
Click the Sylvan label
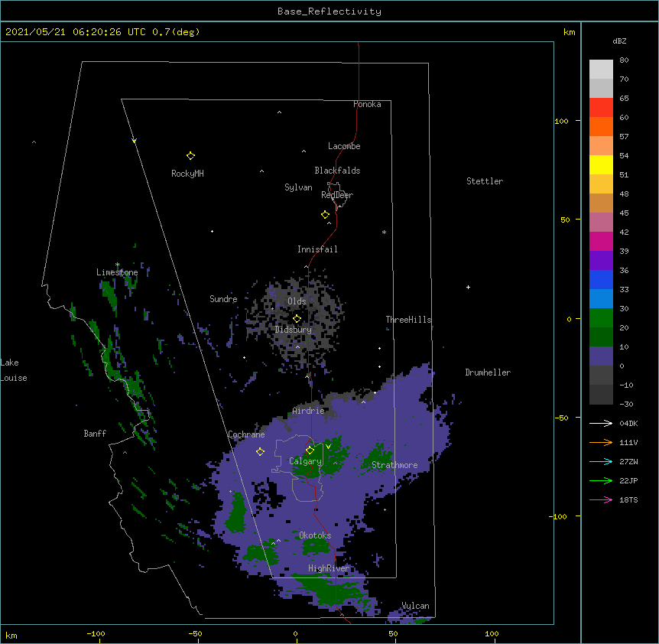(x=298, y=187)
